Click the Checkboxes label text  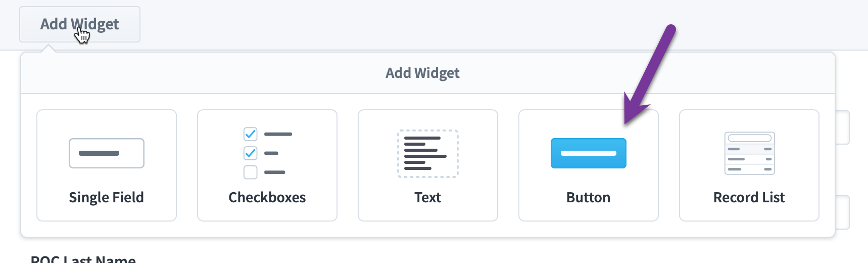pyautogui.click(x=267, y=197)
